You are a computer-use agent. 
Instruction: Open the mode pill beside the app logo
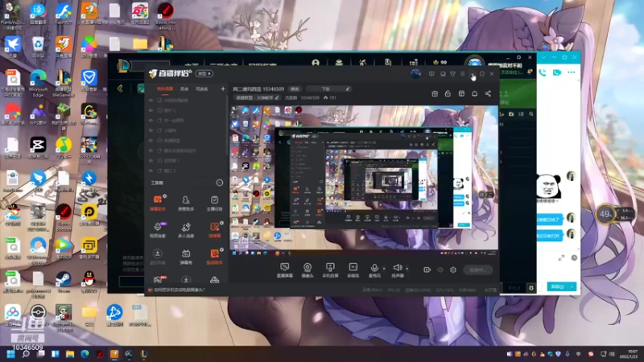(204, 74)
